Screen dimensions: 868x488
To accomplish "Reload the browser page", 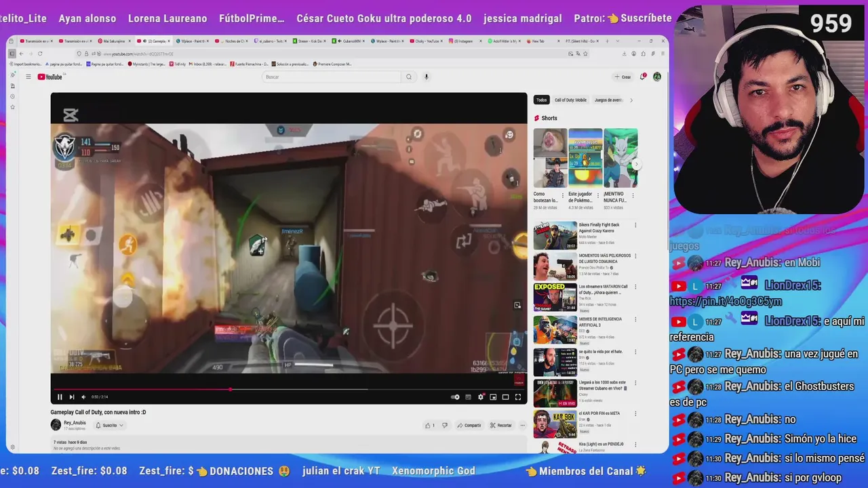I will pos(40,54).
